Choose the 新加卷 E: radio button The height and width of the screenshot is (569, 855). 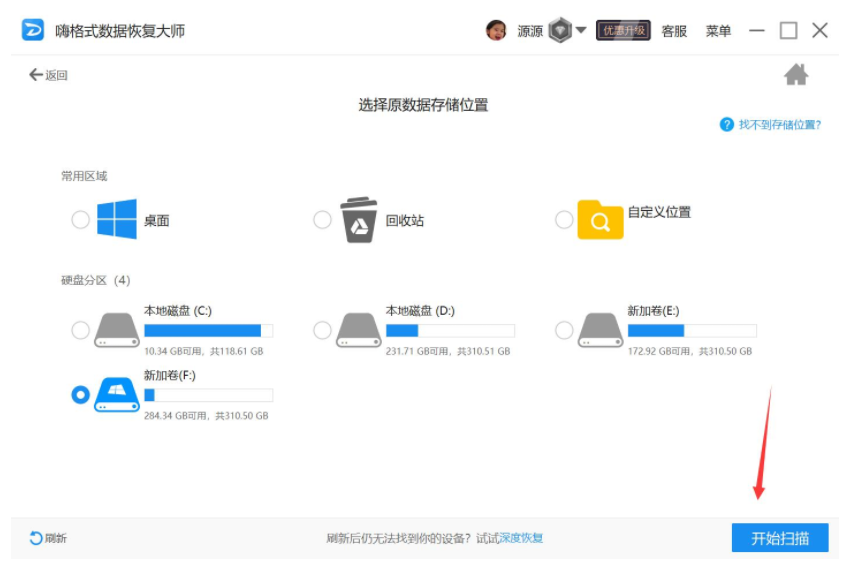click(x=564, y=330)
